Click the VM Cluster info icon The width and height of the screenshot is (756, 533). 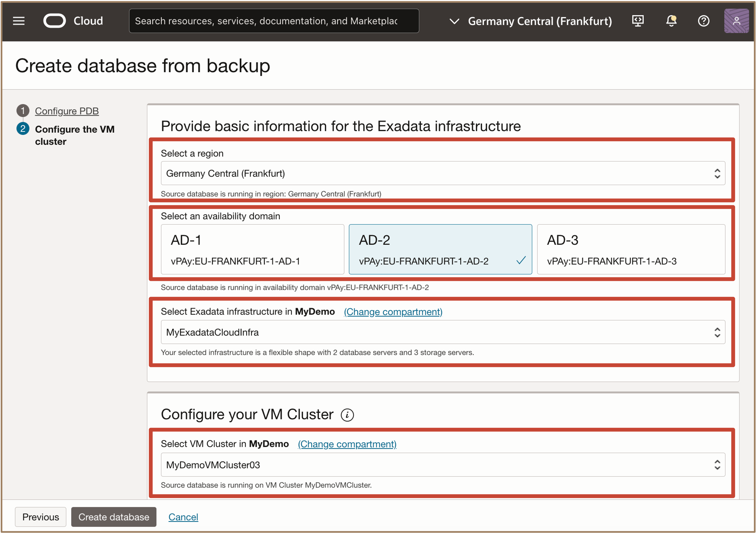pyautogui.click(x=347, y=415)
